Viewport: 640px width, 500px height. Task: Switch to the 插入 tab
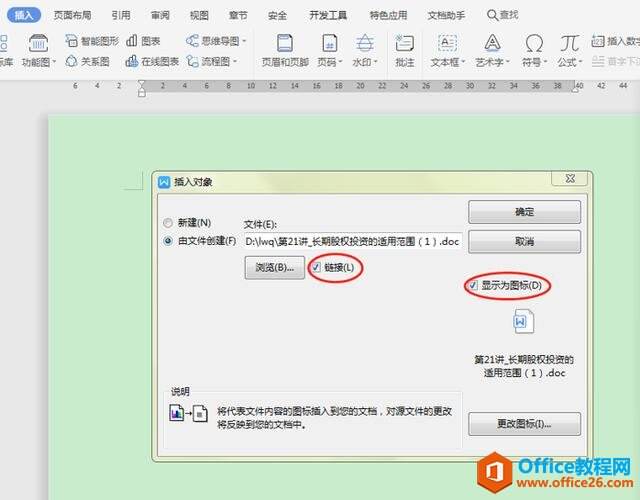click(x=24, y=16)
